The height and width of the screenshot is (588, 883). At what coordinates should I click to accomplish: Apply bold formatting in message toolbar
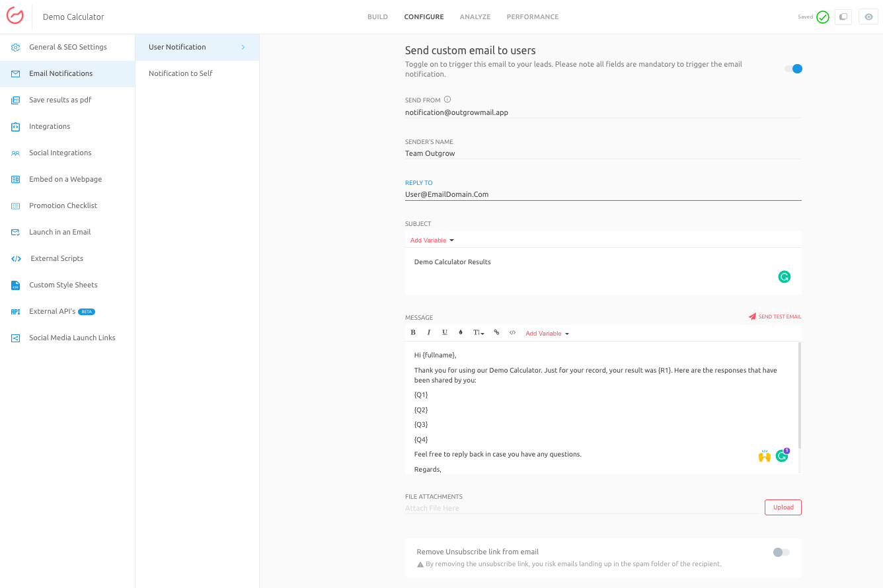(413, 333)
